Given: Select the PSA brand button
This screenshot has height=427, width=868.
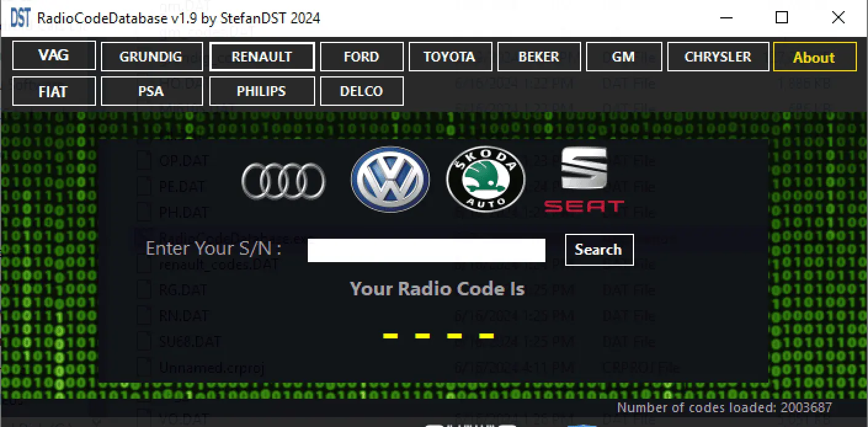Looking at the screenshot, I should tap(151, 91).
